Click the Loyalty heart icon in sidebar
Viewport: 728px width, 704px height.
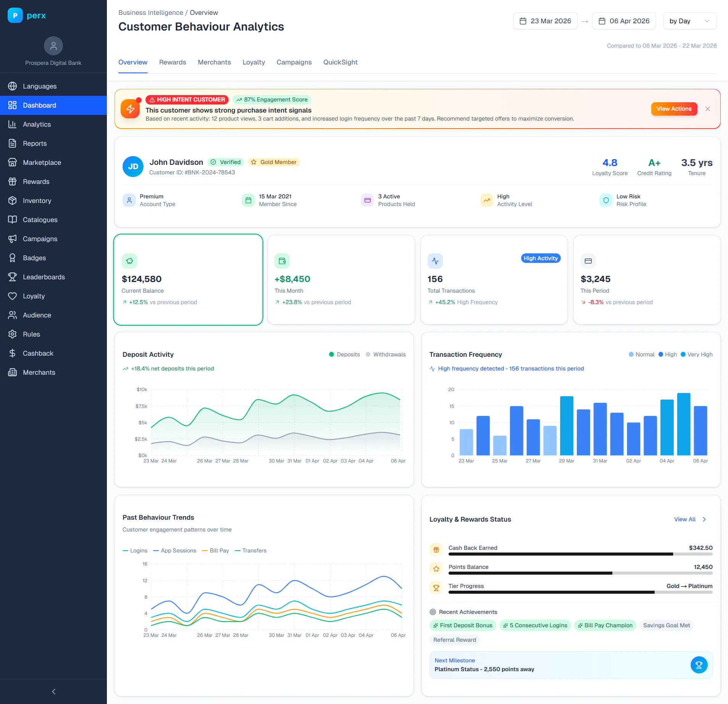click(13, 296)
